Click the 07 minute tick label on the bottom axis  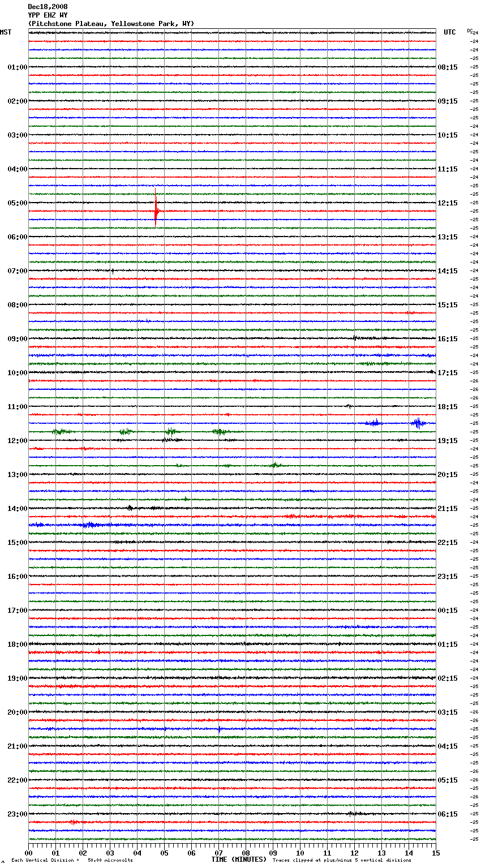tap(218, 853)
